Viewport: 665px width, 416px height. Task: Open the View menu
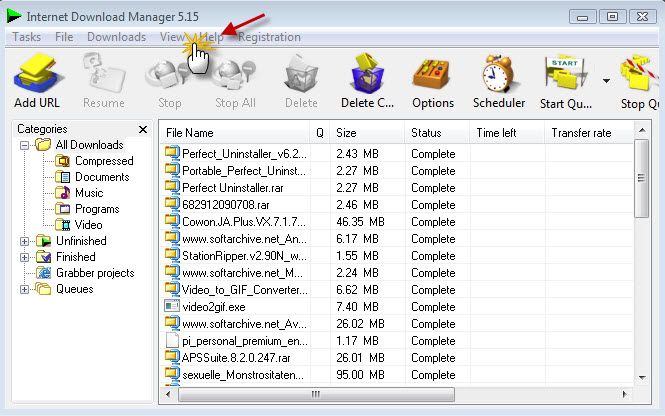172,37
